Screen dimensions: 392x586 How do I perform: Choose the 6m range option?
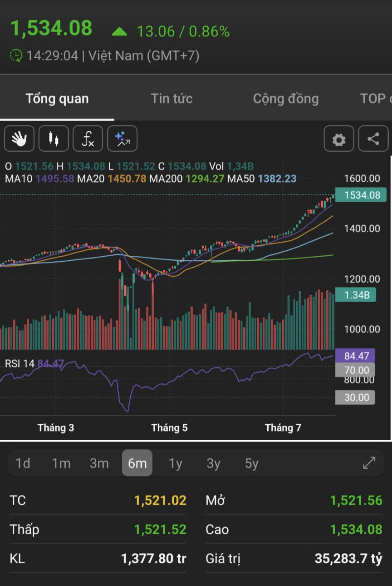tap(137, 463)
